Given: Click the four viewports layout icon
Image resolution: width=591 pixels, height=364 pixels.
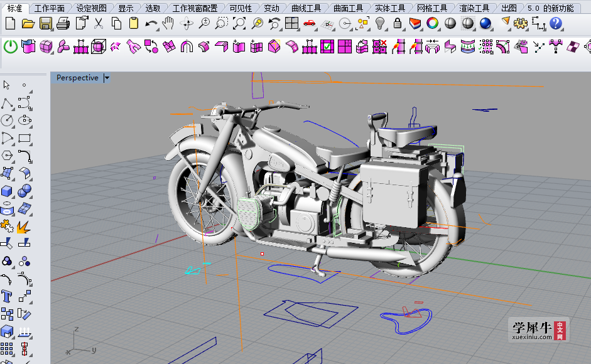Looking at the screenshot, I should (x=291, y=24).
